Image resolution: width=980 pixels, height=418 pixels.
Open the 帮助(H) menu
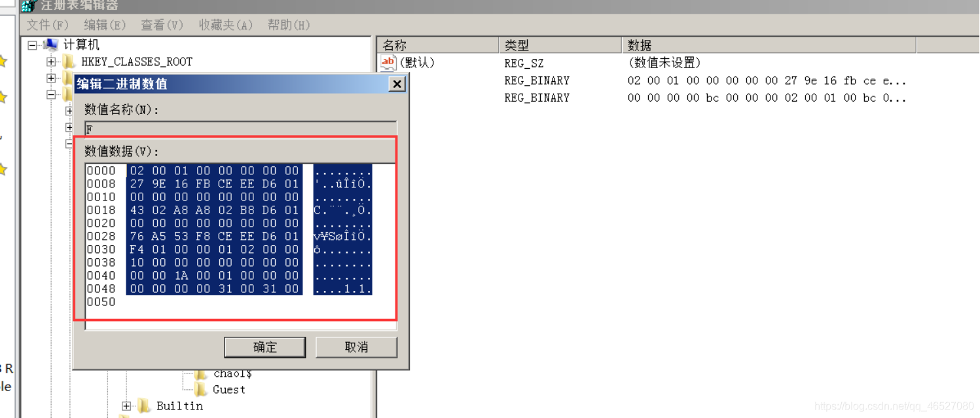(289, 25)
